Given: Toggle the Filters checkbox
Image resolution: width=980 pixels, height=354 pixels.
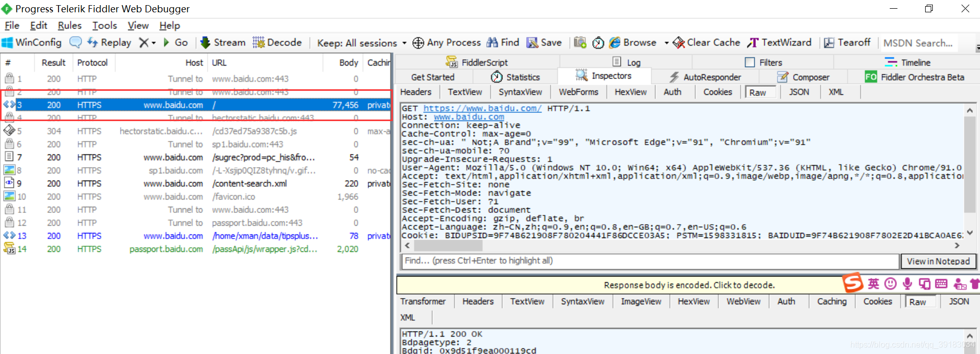Looking at the screenshot, I should click(x=750, y=63).
